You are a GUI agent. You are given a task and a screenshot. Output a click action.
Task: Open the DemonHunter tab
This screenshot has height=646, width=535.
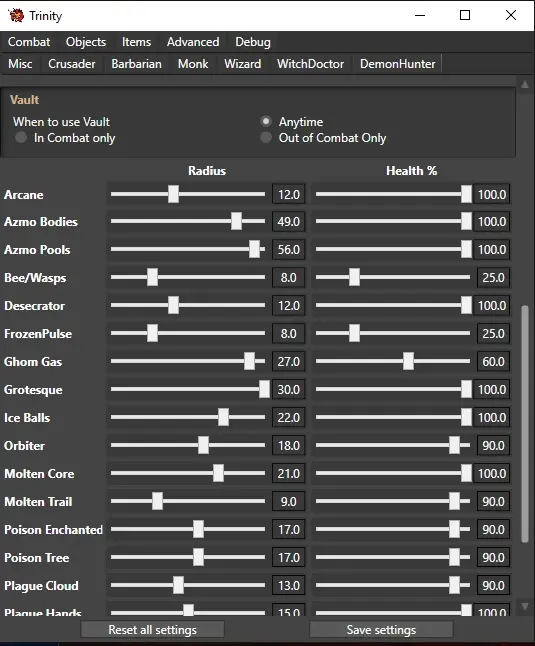point(397,64)
